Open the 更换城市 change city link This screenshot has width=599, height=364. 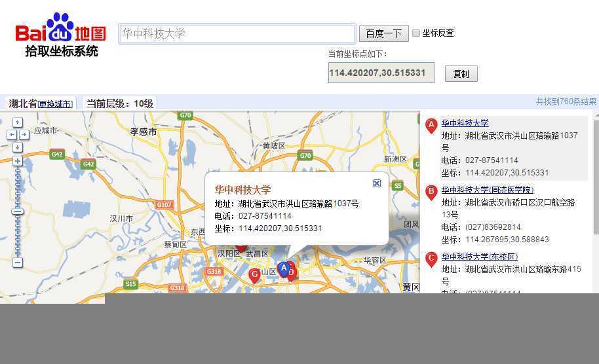point(56,104)
